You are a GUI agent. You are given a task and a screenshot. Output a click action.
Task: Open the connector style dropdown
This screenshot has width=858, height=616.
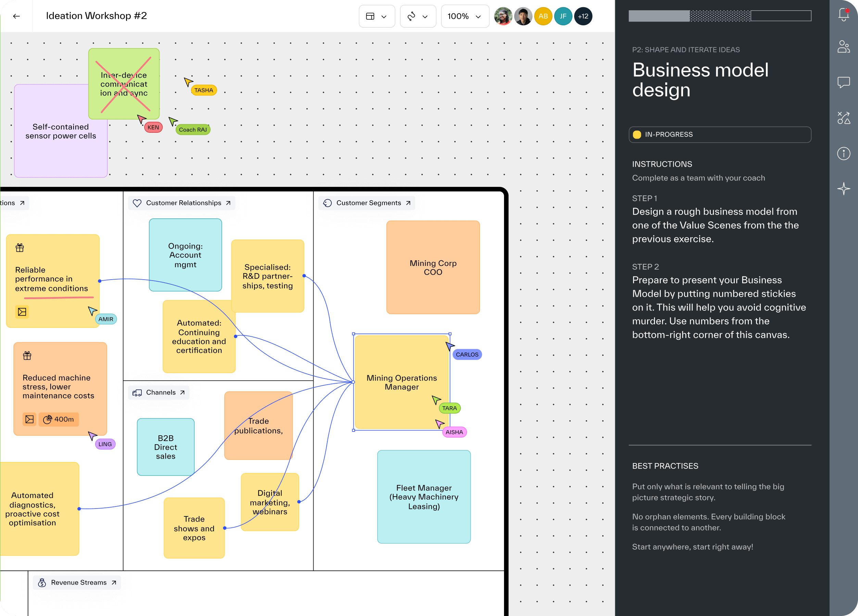click(418, 16)
